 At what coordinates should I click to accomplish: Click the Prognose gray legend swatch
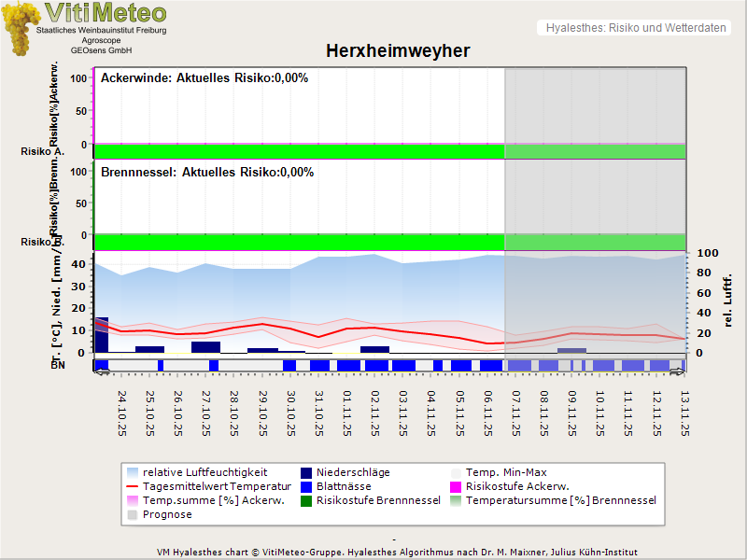pyautogui.click(x=132, y=514)
